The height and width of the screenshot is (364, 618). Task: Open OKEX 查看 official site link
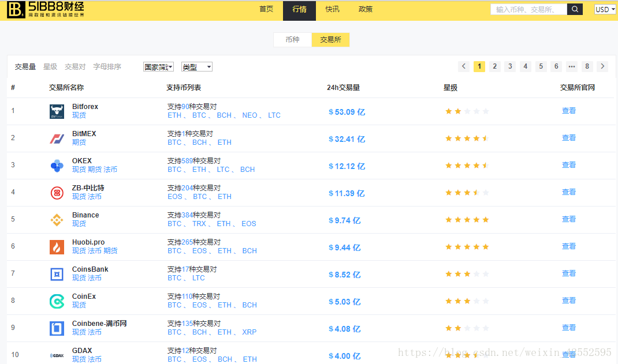pyautogui.click(x=569, y=165)
